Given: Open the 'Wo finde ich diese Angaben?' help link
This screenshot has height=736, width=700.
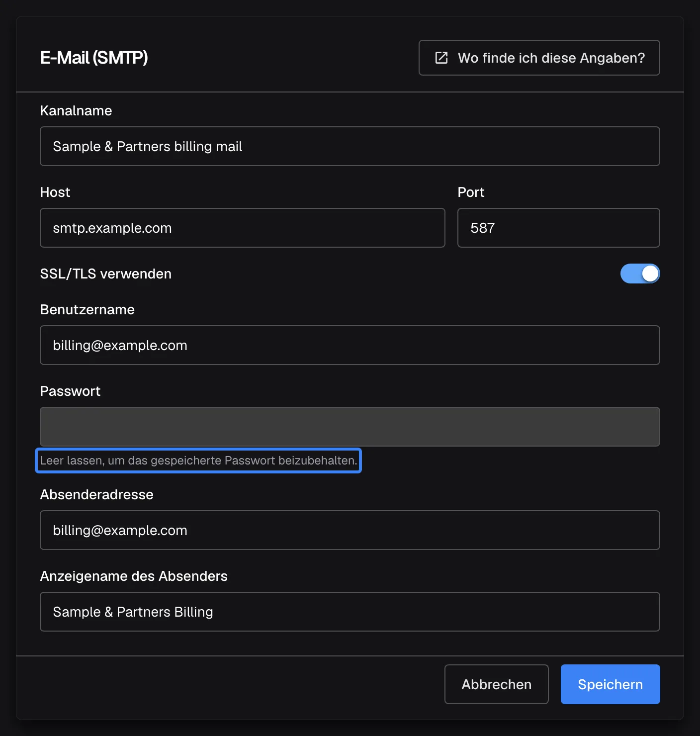Looking at the screenshot, I should point(539,58).
